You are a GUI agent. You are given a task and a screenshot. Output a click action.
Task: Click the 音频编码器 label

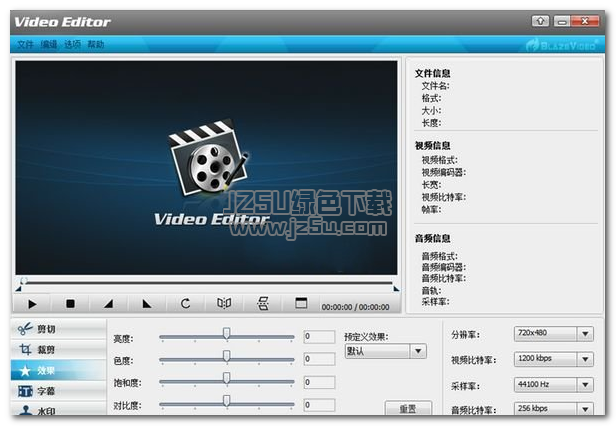[x=444, y=267]
